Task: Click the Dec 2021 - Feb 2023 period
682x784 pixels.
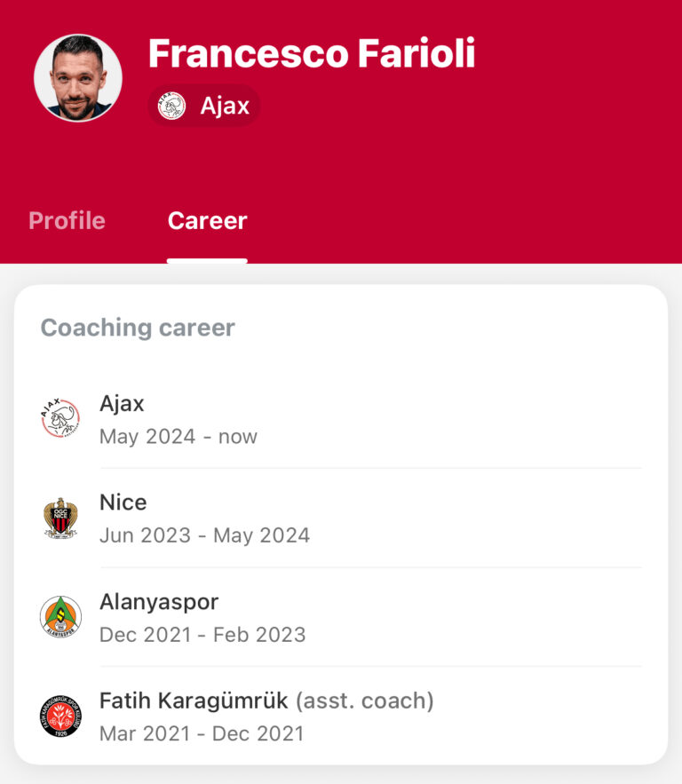Action: pyautogui.click(x=202, y=635)
